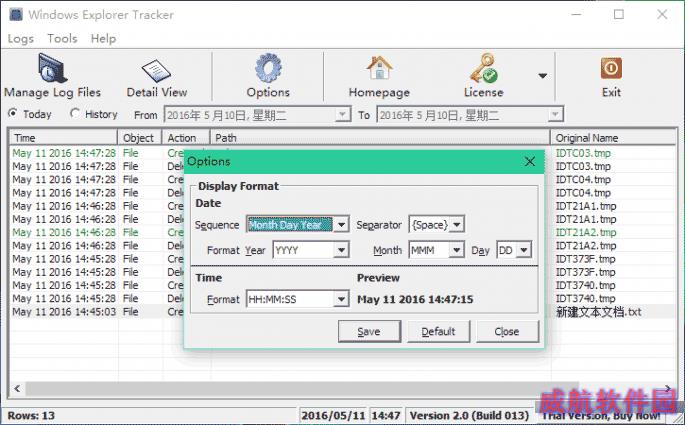Maximize the Windows Explorer Tracker window
The width and height of the screenshot is (685, 425).
pyautogui.click(x=619, y=14)
